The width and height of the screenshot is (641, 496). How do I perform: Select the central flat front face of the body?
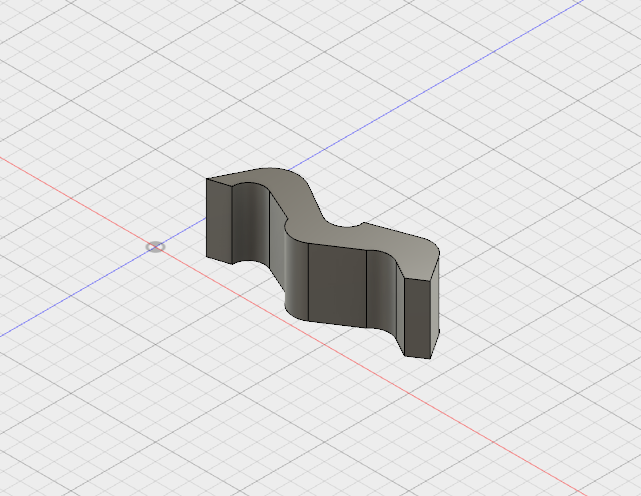[x=337, y=285]
